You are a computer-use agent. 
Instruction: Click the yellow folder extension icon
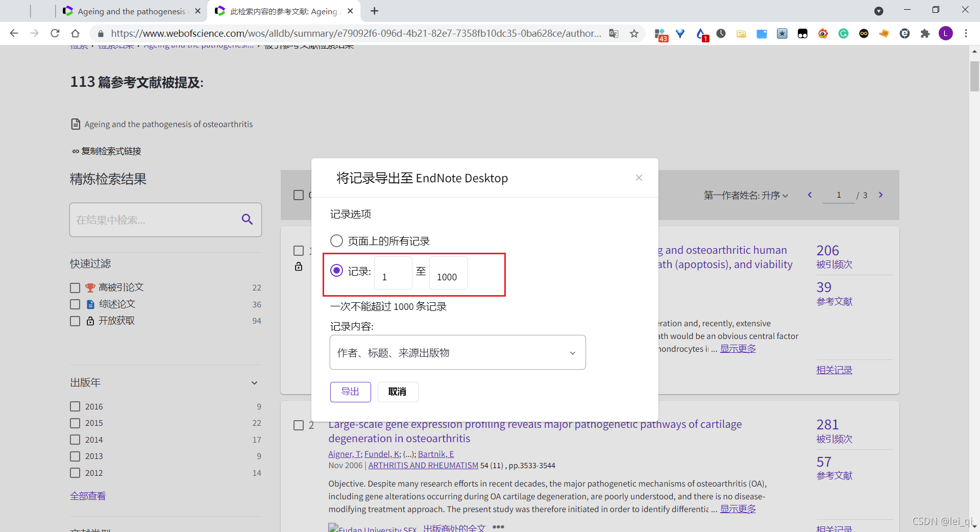(x=741, y=33)
